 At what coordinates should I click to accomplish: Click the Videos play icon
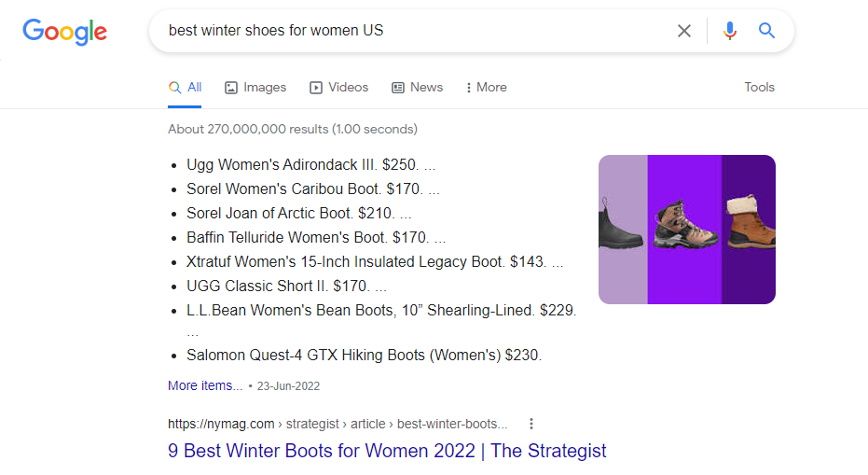(316, 88)
